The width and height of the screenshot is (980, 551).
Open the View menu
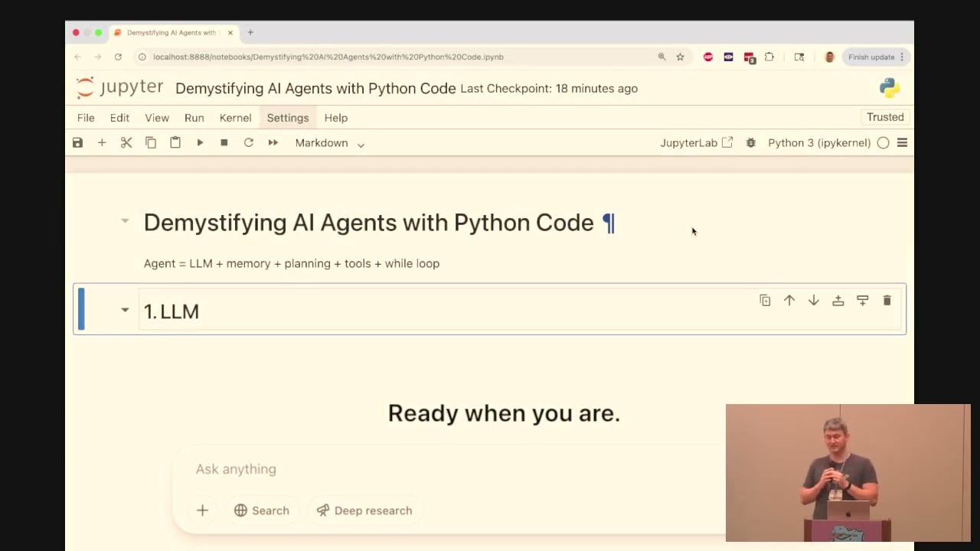pos(157,118)
